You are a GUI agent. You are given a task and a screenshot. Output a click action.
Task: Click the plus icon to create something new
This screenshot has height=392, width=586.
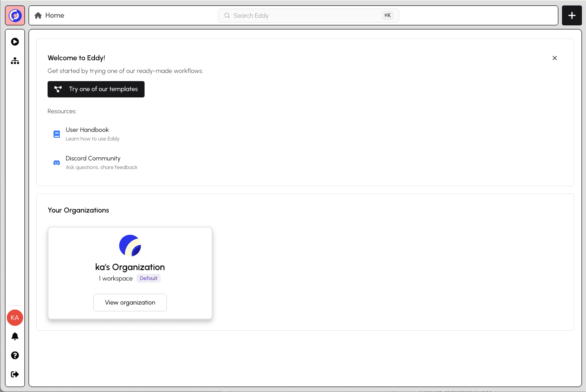point(571,15)
